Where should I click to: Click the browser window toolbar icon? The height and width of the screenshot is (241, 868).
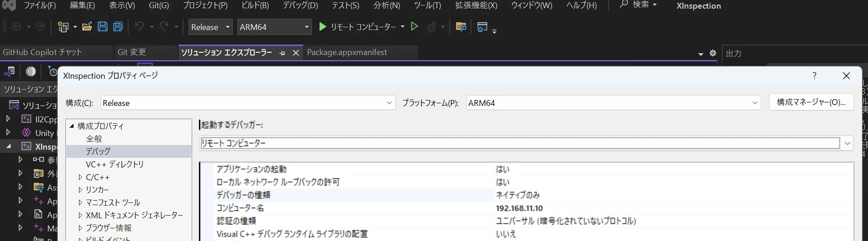click(x=482, y=27)
